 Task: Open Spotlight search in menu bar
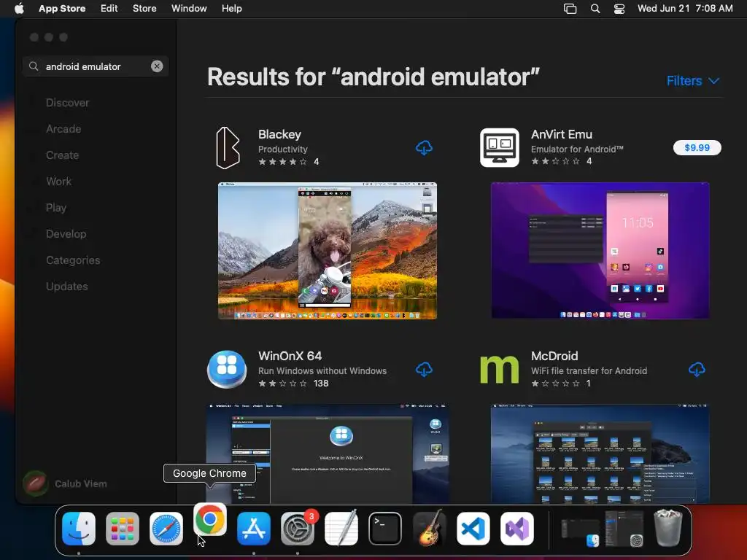coord(595,9)
